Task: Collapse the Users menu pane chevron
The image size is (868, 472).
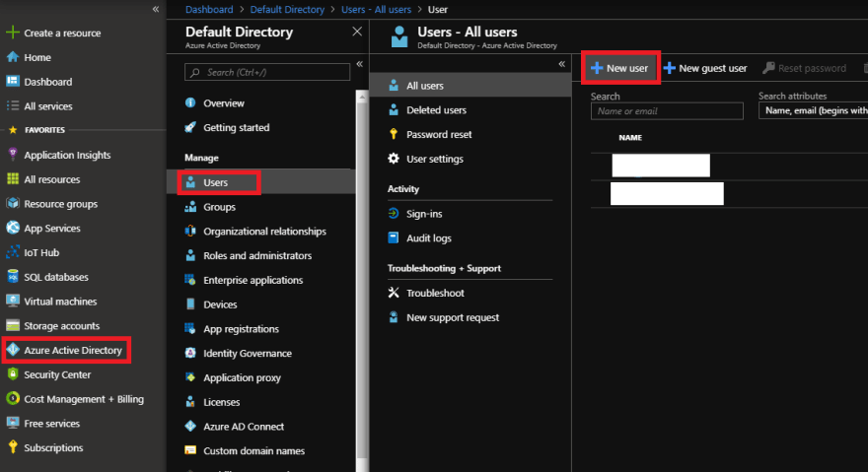Action: click(561, 64)
